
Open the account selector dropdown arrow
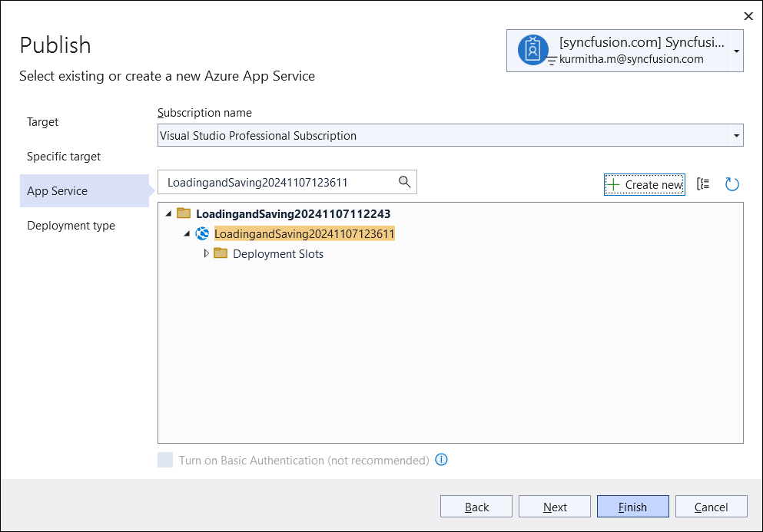pyautogui.click(x=737, y=51)
